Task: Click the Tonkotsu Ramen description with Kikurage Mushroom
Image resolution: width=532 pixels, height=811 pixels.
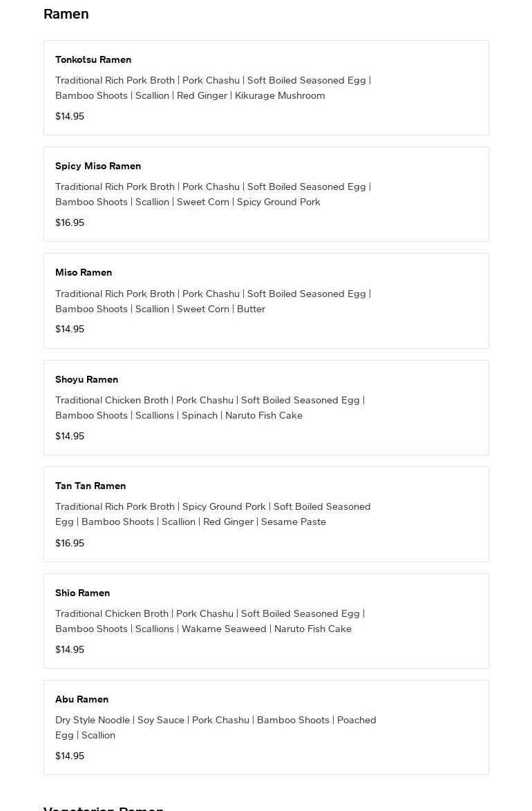Action: click(213, 88)
